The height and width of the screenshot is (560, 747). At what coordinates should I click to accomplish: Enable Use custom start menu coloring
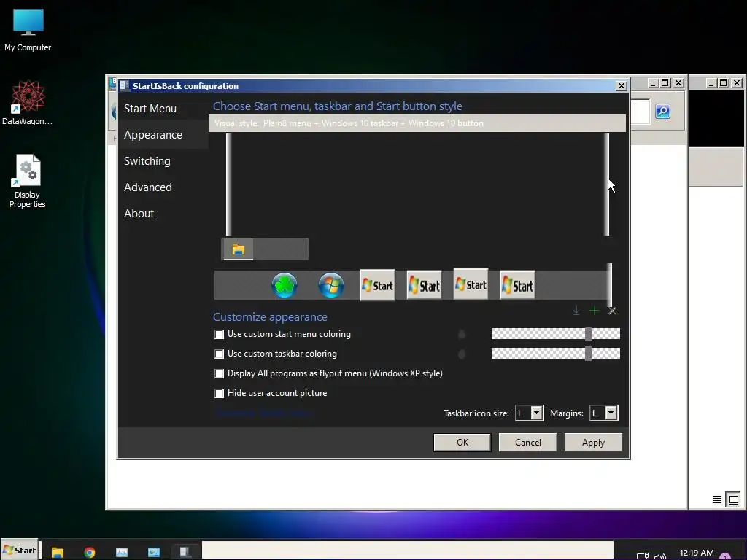point(219,334)
